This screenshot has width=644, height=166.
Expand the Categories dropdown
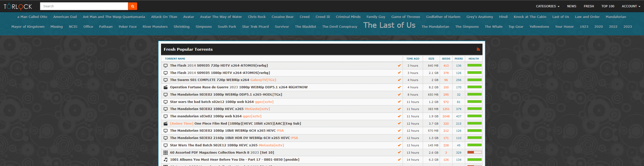pos(548,6)
